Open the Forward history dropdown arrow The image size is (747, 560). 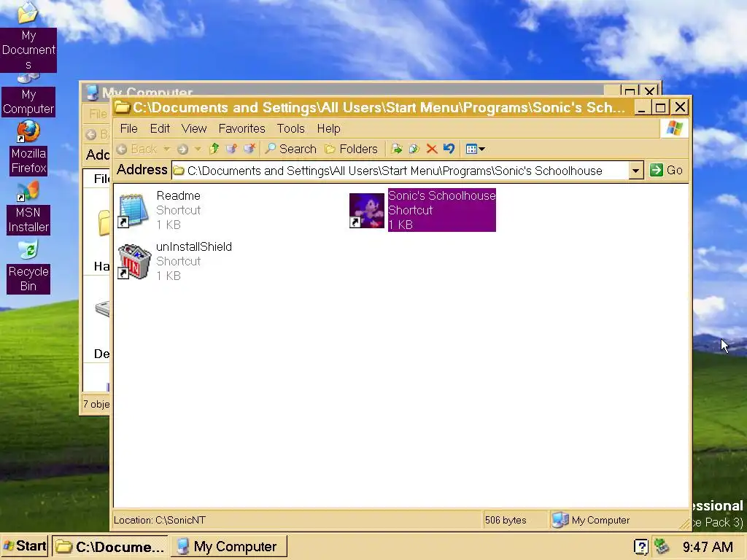coord(198,149)
